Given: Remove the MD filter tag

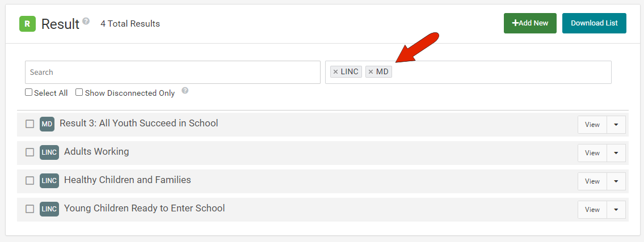Looking at the screenshot, I should [371, 72].
